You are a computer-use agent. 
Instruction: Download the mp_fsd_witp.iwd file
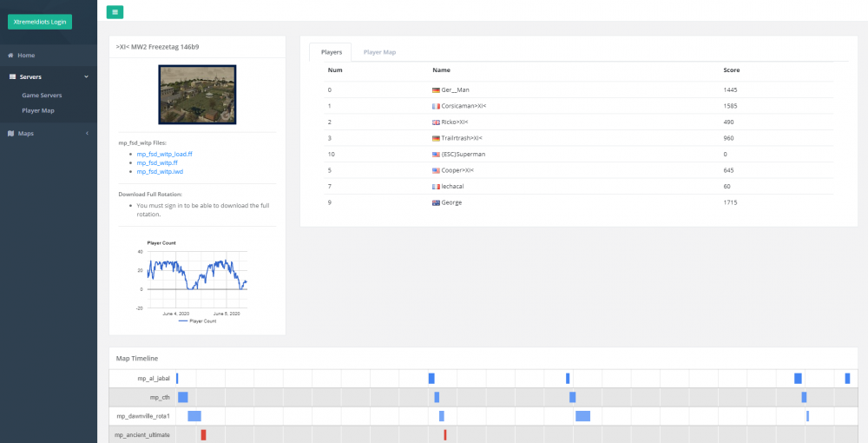pos(160,172)
